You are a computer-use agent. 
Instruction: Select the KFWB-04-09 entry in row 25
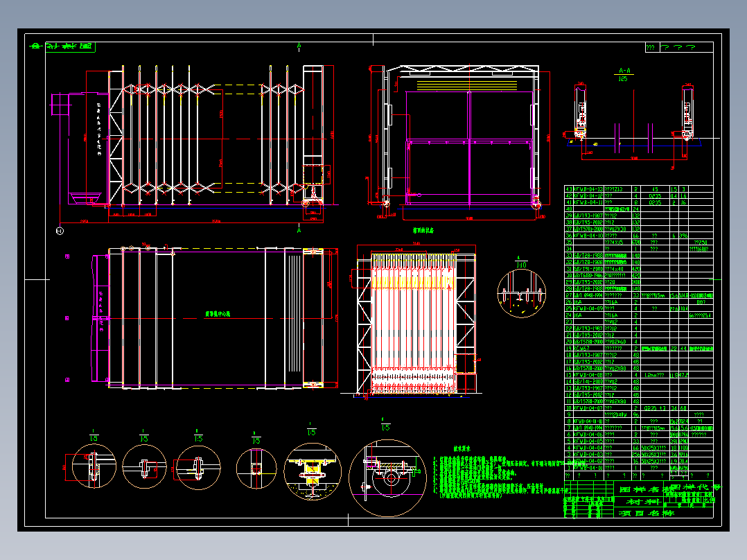588,308
